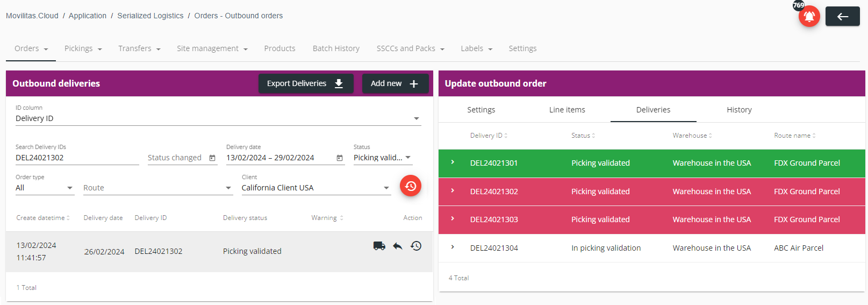Click '26/02/2024' delivery date cell
The height and width of the screenshot is (305, 868).
104,252
